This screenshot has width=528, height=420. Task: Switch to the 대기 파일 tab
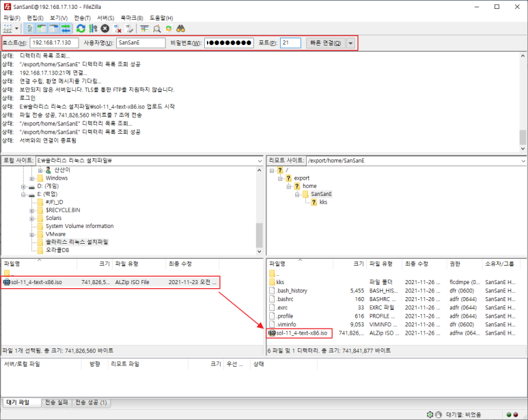21,402
